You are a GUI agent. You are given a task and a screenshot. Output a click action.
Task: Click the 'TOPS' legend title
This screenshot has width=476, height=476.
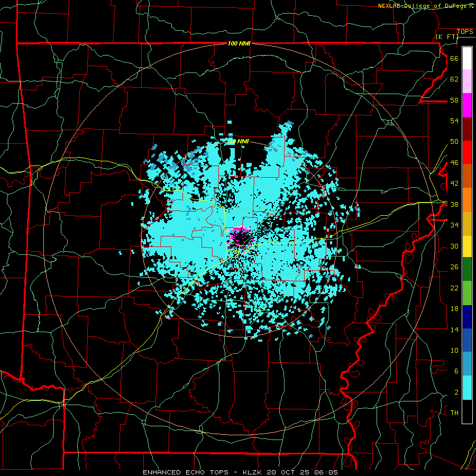click(x=465, y=31)
